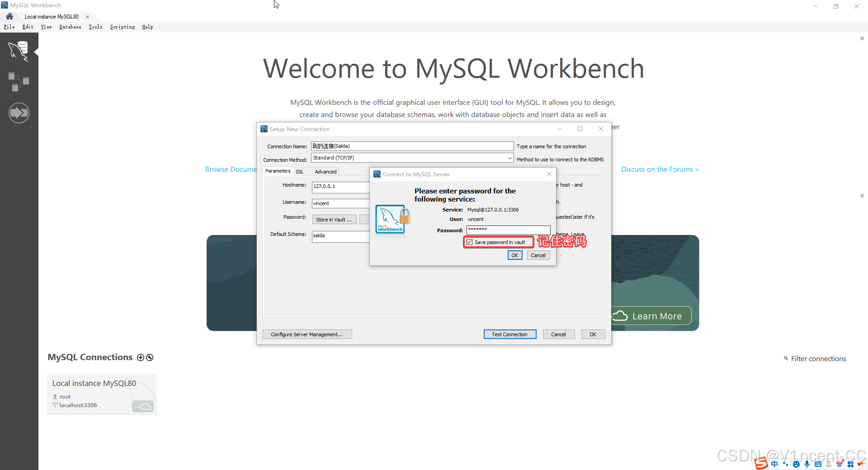Open the Discuss on the Forums link
Viewport: 868px width, 470px height.
pos(660,169)
